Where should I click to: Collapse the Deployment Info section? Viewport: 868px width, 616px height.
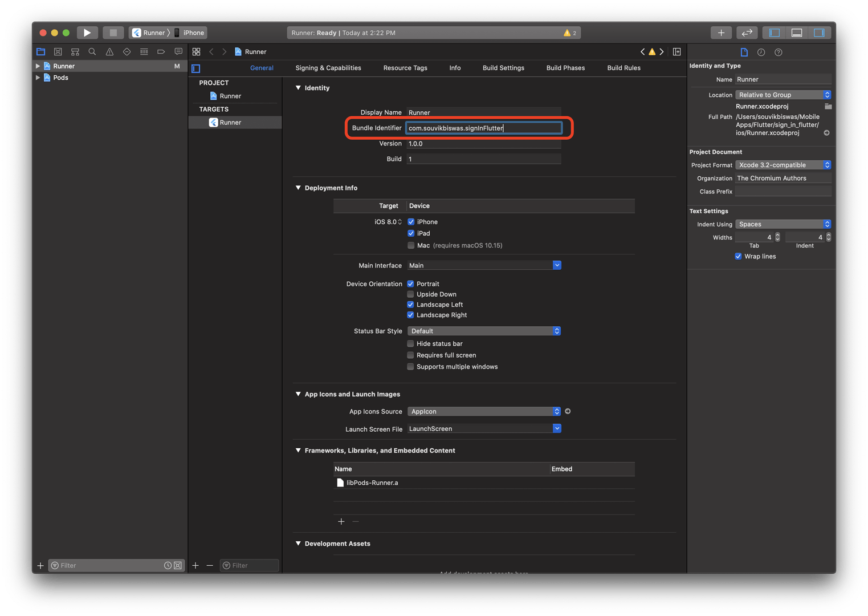tap(298, 188)
